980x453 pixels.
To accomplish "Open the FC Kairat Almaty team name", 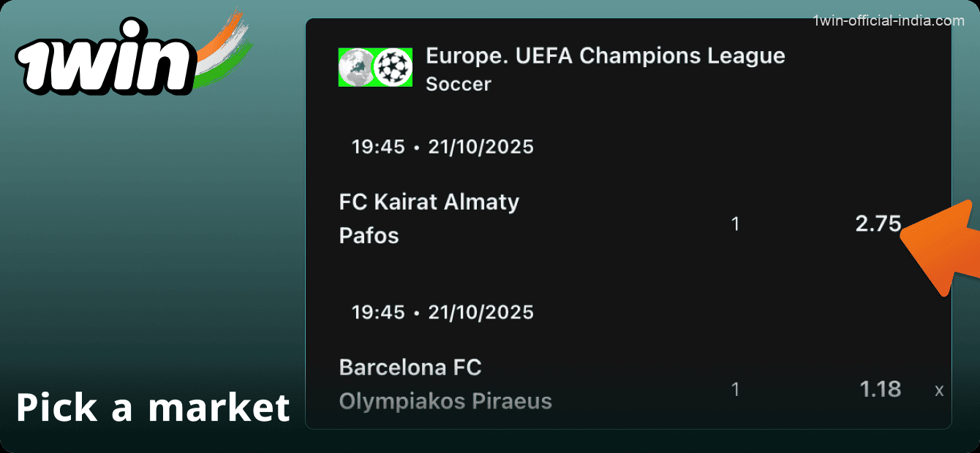I will point(429,202).
